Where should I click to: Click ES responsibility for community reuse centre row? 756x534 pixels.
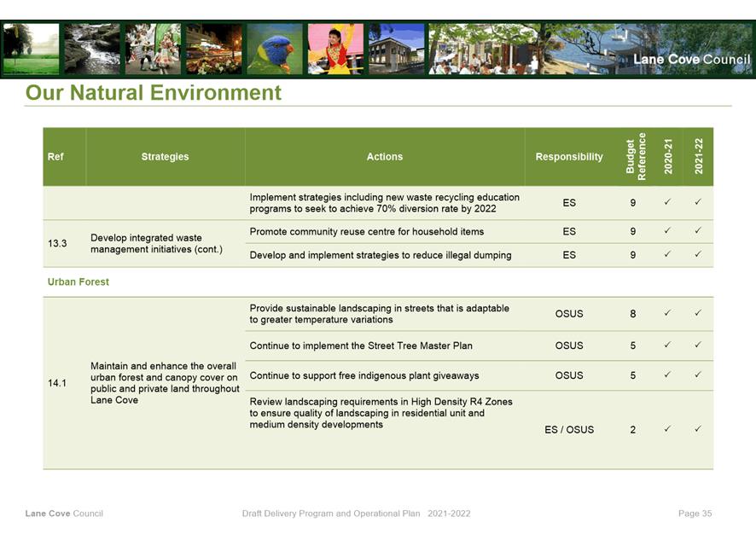click(569, 232)
